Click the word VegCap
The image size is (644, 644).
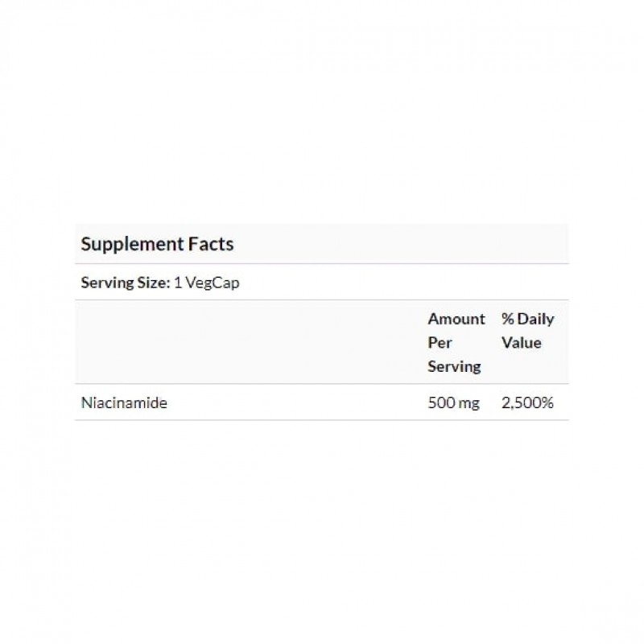click(217, 283)
